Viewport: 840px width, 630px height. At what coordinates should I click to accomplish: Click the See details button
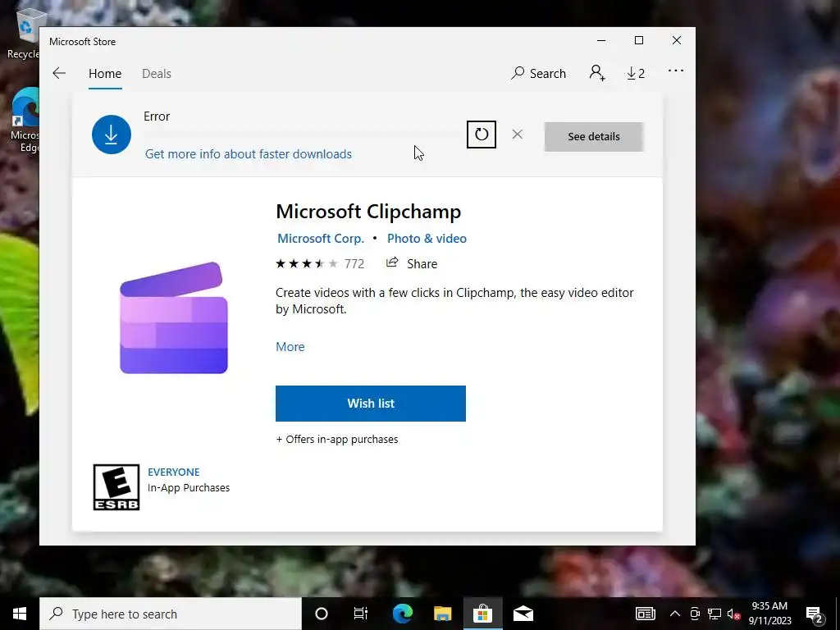pos(594,137)
